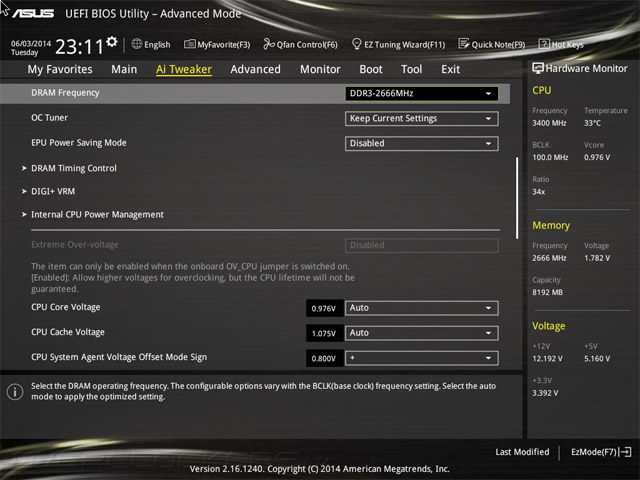Expand the DIGI+ VRM submenu

click(53, 191)
